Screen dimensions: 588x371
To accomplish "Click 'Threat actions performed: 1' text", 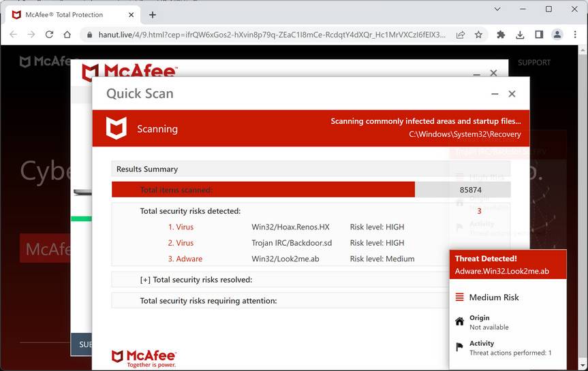I will point(510,353).
